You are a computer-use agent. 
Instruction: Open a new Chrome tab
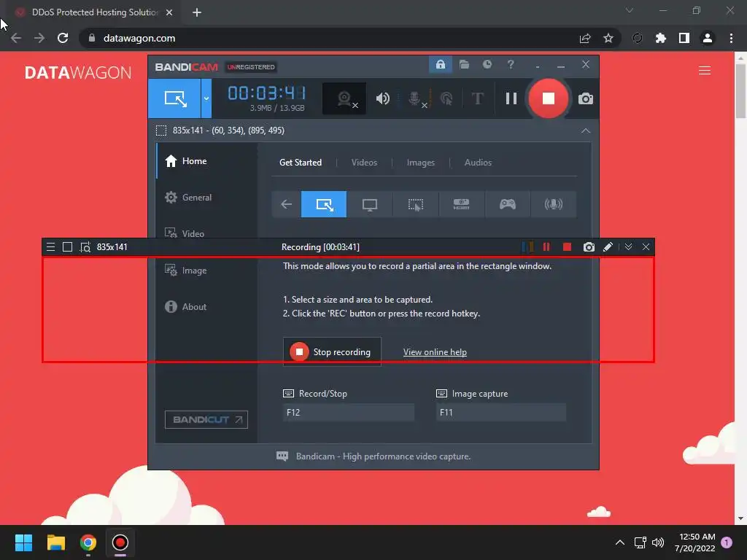tap(197, 12)
